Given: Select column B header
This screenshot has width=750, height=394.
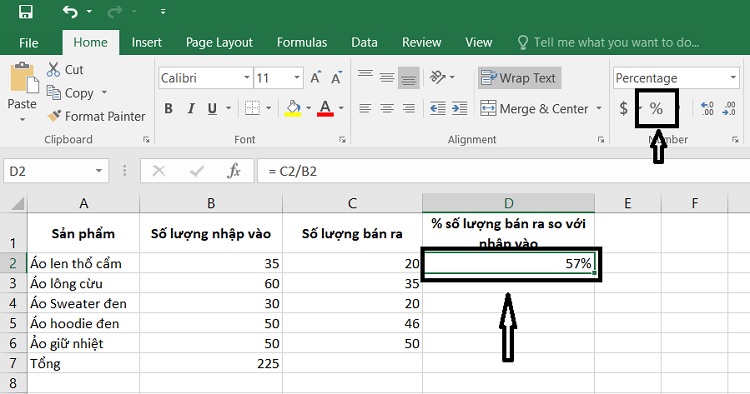Looking at the screenshot, I should tap(211, 203).
